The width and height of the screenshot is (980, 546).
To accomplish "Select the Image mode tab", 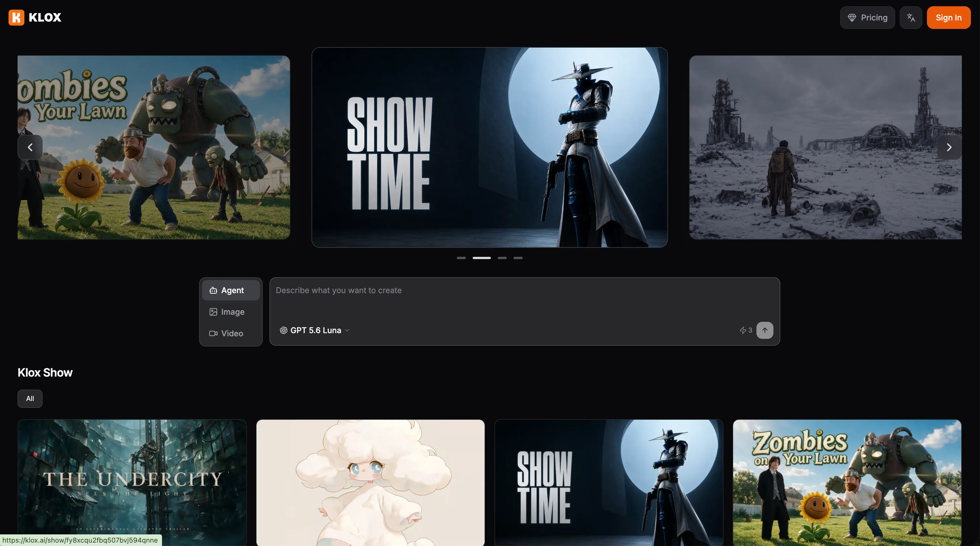I will (231, 312).
